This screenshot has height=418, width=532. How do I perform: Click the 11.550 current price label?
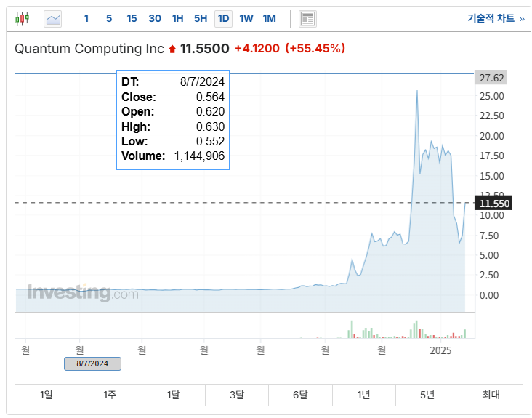(x=494, y=204)
